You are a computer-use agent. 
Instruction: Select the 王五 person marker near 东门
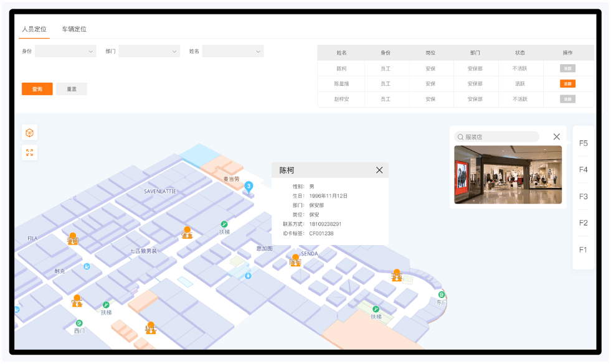point(397,275)
